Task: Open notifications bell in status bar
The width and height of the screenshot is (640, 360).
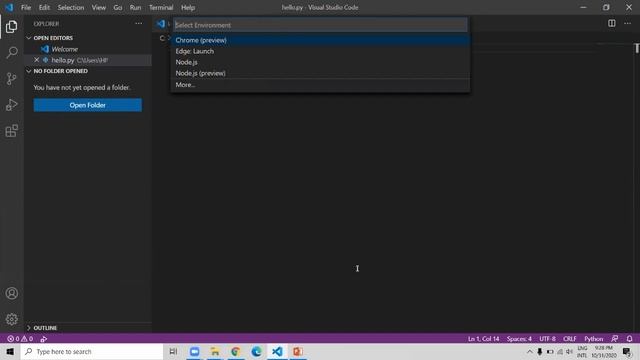Action: (x=629, y=339)
